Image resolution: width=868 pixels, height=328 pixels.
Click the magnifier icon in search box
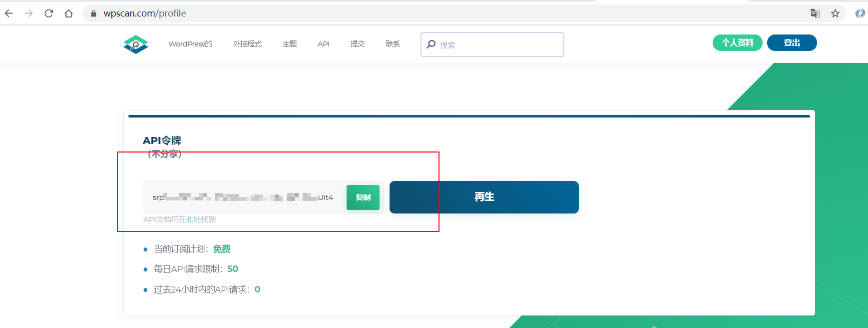pos(431,44)
